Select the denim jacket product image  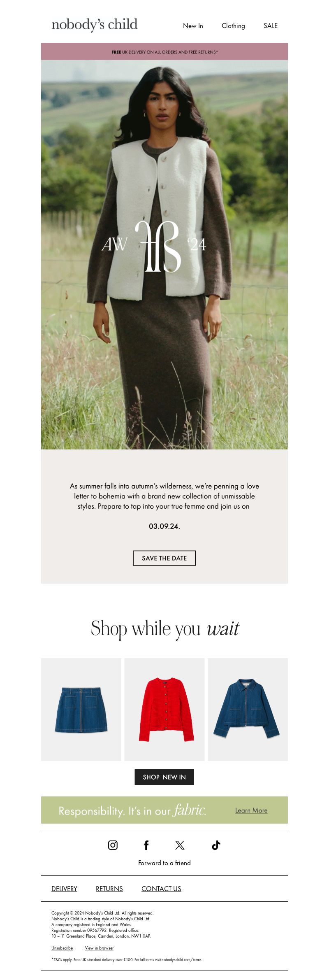click(x=248, y=709)
